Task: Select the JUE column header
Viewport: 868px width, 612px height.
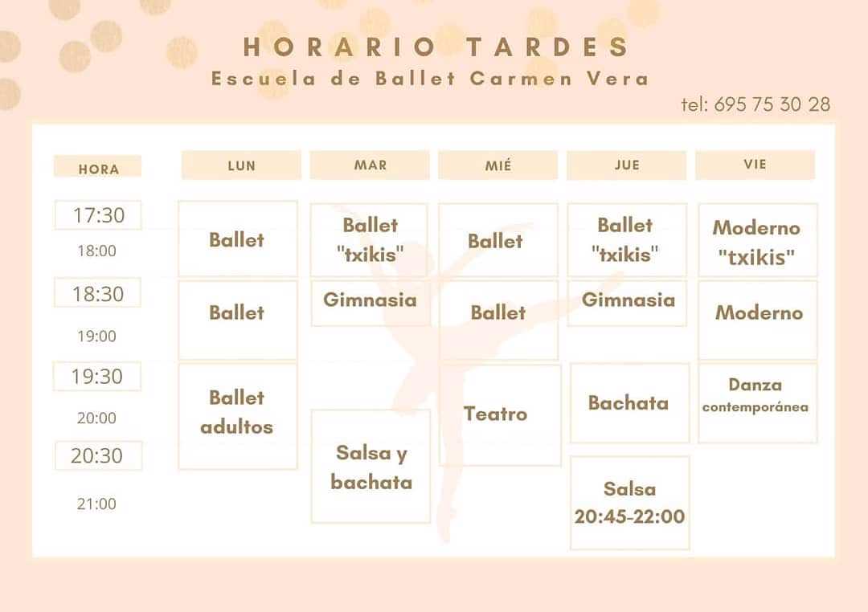Action: [627, 165]
